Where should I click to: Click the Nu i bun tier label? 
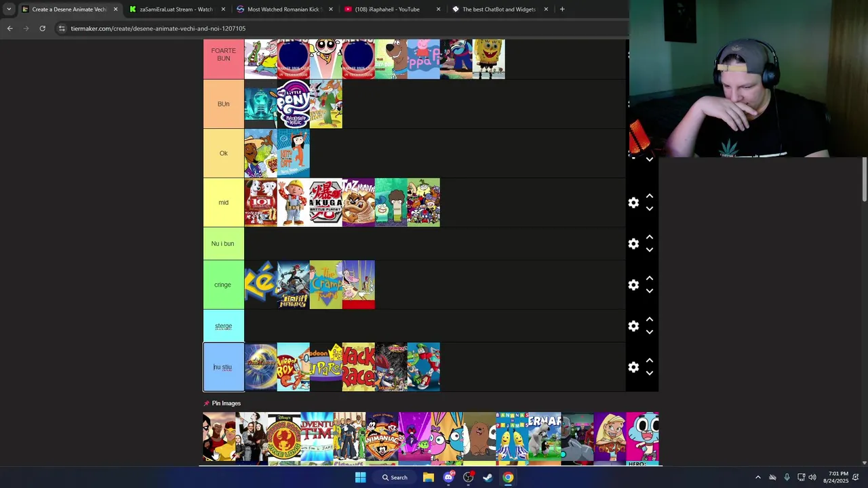point(224,243)
